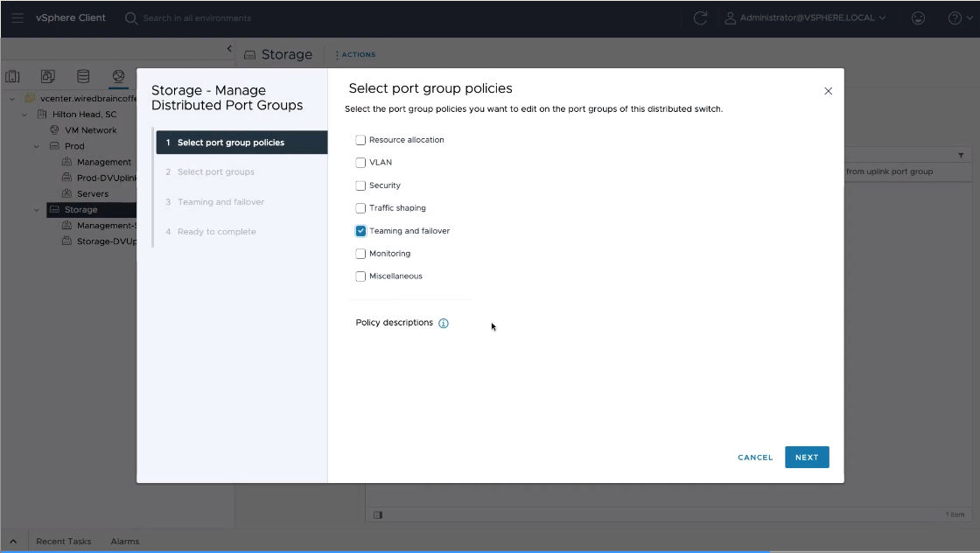Open the Alarms tab

tap(125, 542)
